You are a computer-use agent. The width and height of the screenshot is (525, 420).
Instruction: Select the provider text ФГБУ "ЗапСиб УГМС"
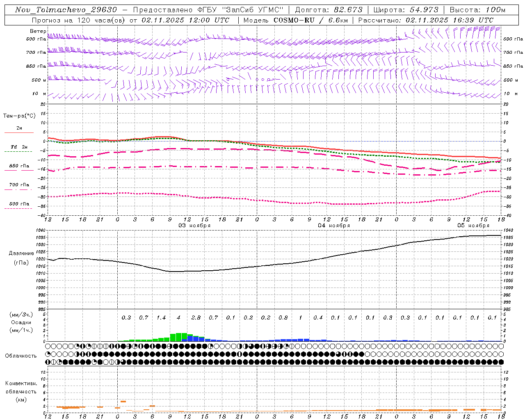point(240,10)
